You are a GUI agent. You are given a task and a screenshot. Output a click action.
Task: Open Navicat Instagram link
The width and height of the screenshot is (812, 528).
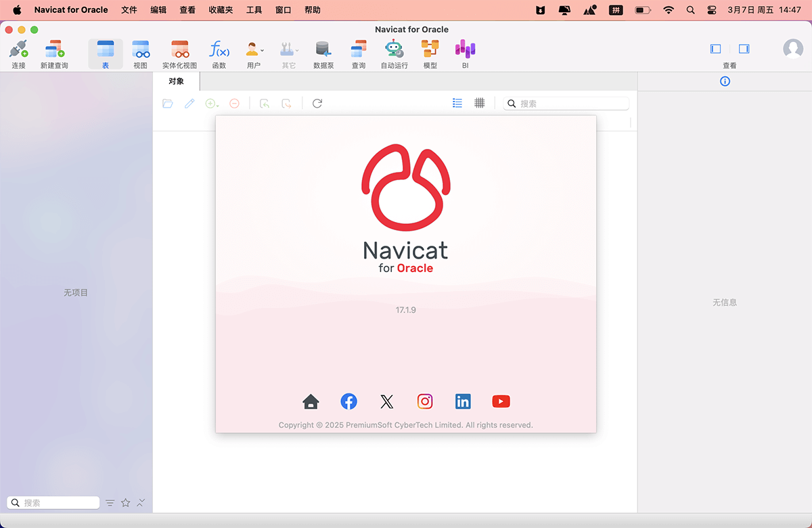(x=425, y=401)
